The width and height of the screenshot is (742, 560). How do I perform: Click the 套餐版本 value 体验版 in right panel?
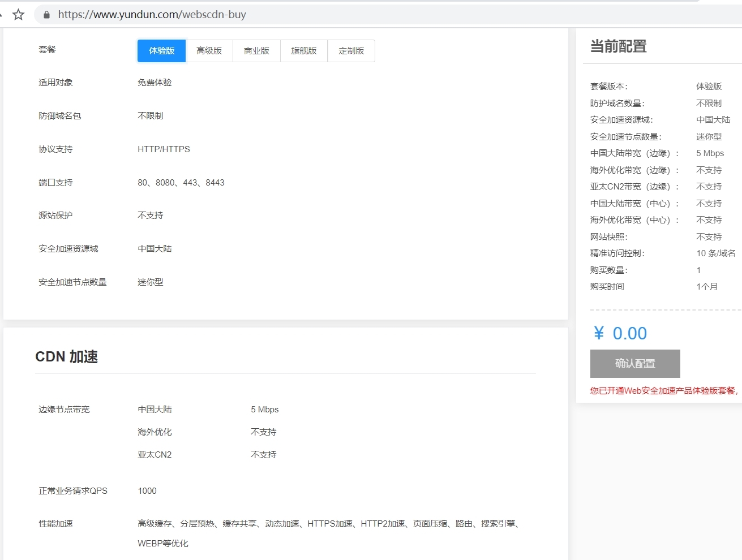[707, 87]
